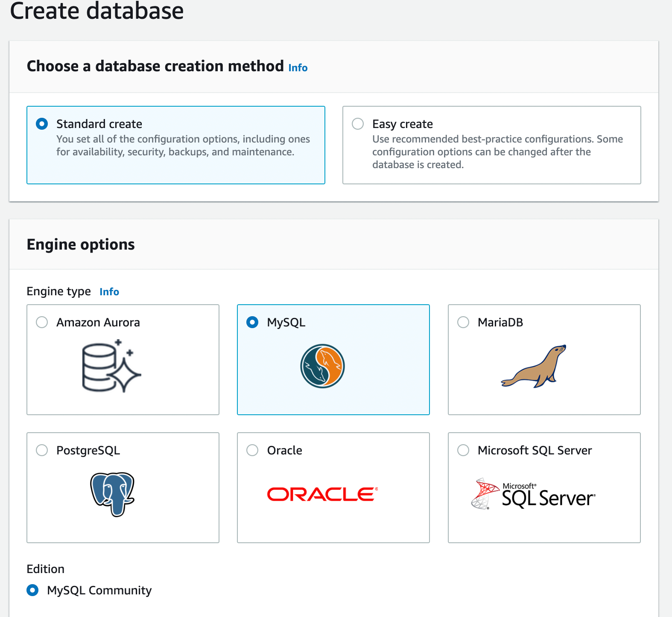Click the Engine options section heading
The width and height of the screenshot is (672, 617).
point(81,244)
